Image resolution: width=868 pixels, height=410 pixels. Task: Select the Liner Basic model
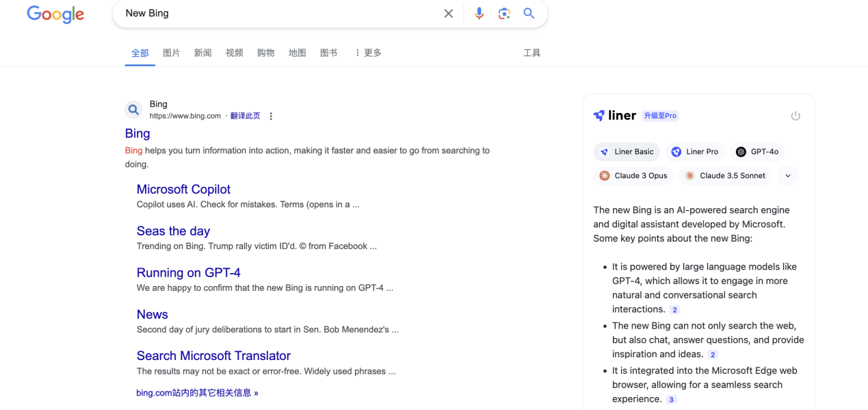pos(627,152)
